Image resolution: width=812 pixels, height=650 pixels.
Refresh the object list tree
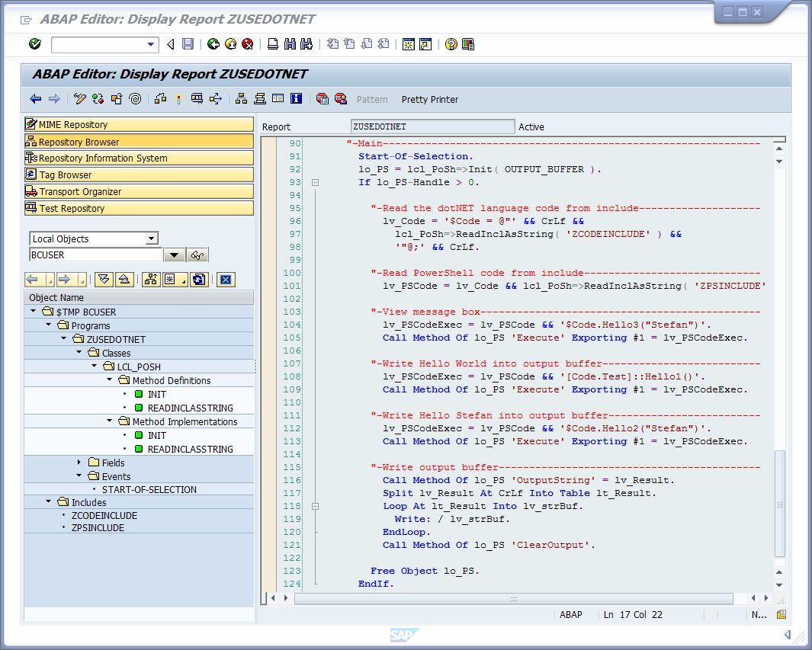[x=198, y=280]
